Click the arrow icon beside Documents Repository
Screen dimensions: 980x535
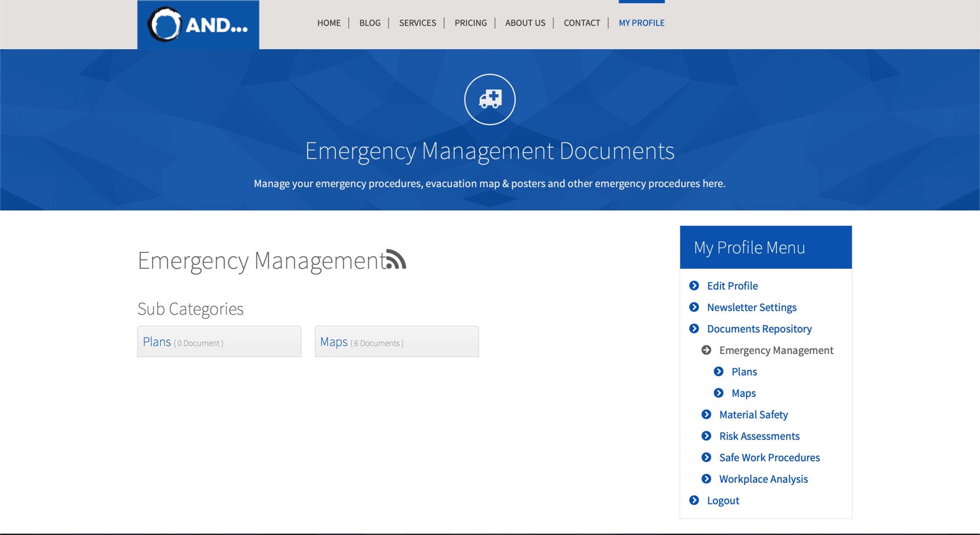(694, 329)
